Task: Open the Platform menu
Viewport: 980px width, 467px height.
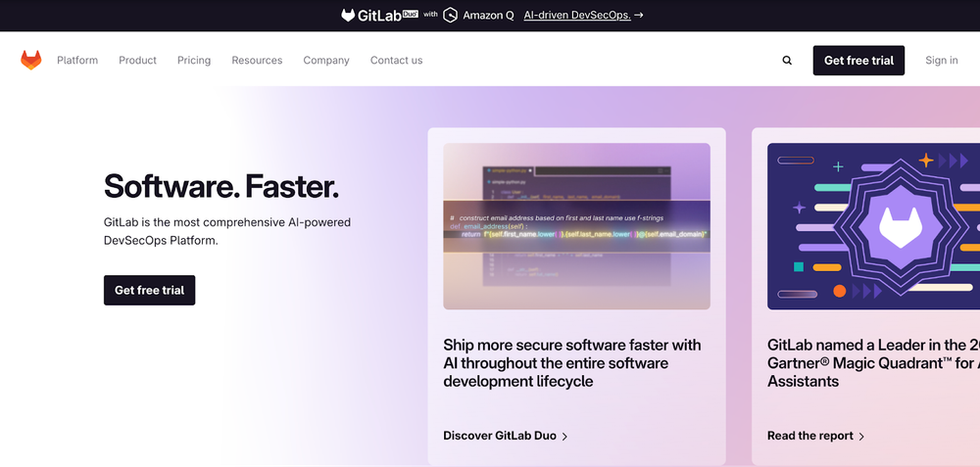Action: pyautogui.click(x=77, y=61)
